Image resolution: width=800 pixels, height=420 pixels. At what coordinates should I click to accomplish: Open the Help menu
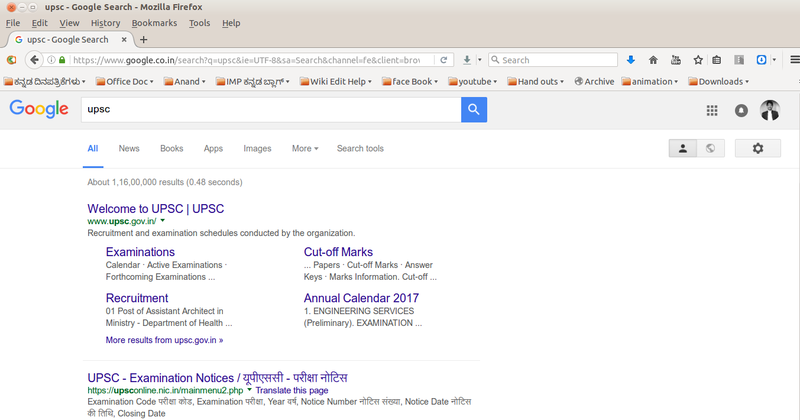(231, 23)
